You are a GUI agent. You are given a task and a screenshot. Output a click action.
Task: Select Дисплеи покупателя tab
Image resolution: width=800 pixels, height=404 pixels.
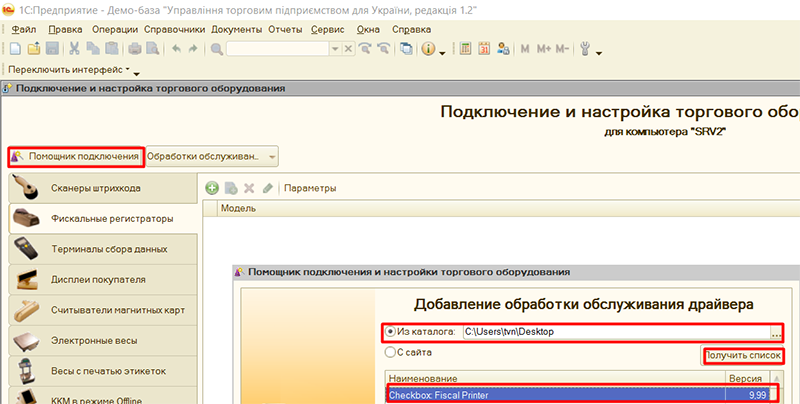click(x=103, y=280)
